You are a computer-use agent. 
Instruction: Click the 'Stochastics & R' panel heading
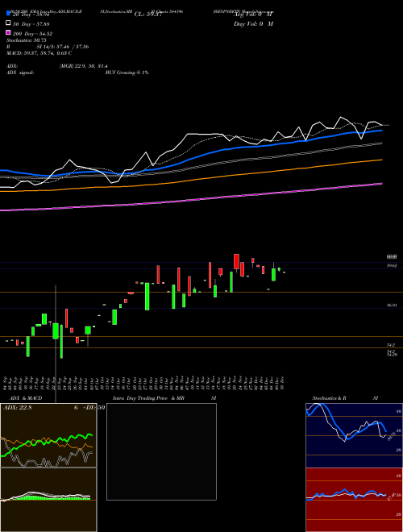(329, 398)
